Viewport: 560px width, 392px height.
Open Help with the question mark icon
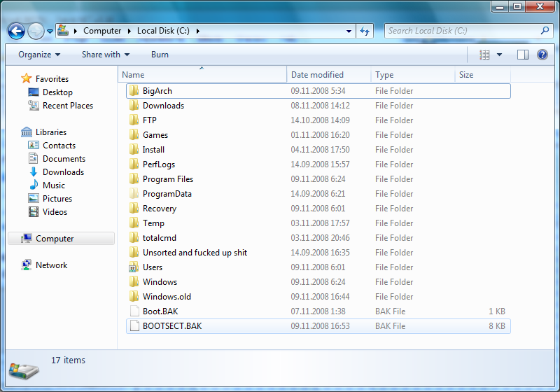tap(542, 55)
